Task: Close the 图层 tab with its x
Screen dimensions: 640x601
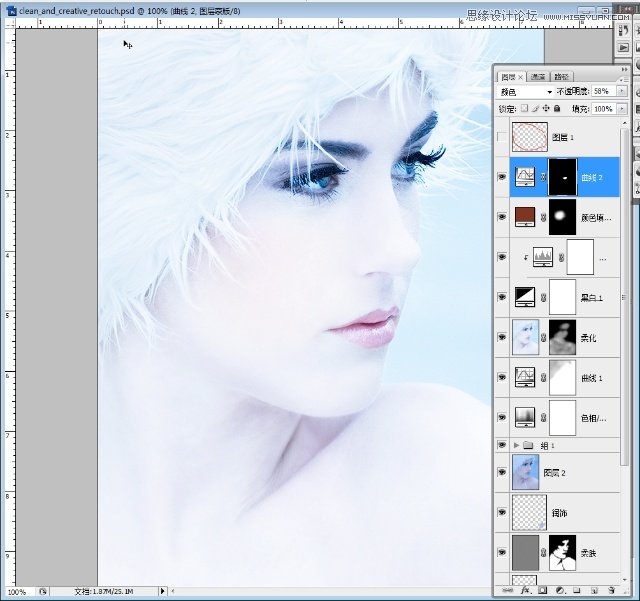Action: click(520, 77)
